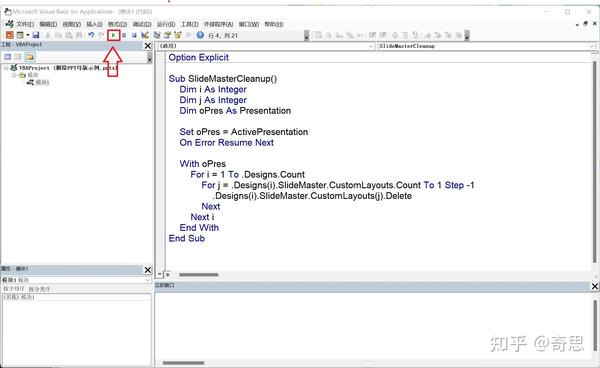The width and height of the screenshot is (600, 368).
Task: Click the Project Explorer toolbar icon
Action: (157, 35)
